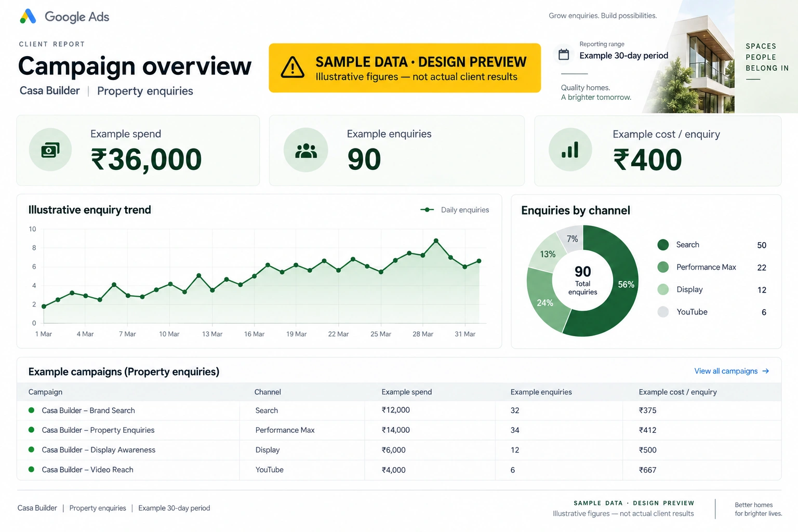Select the Casa Builder – Video Reach campaign name
Screen dimensions: 798x532
tap(88, 470)
